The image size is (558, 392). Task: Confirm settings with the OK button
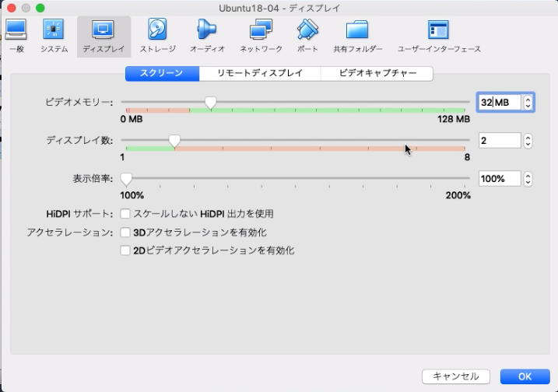(x=525, y=376)
